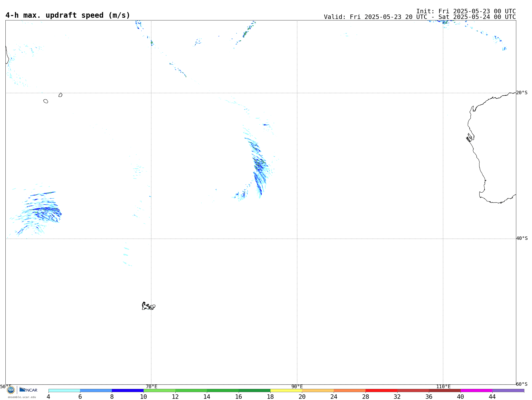Select the light green 10-12 colorbar segment

(159, 391)
